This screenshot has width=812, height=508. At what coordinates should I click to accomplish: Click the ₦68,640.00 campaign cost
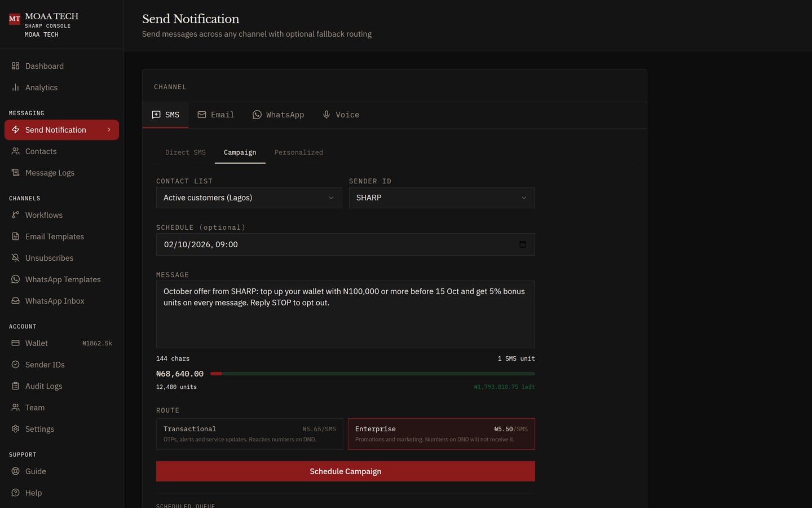click(x=180, y=374)
